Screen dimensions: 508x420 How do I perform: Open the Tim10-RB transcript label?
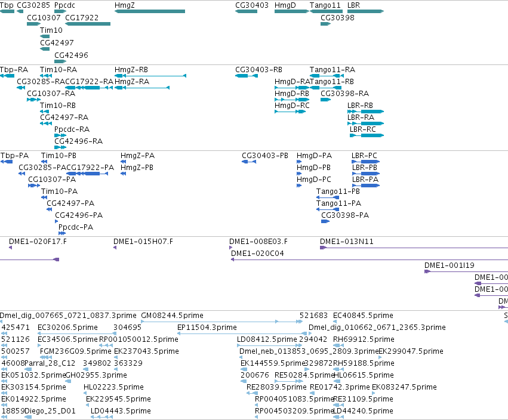click(58, 106)
